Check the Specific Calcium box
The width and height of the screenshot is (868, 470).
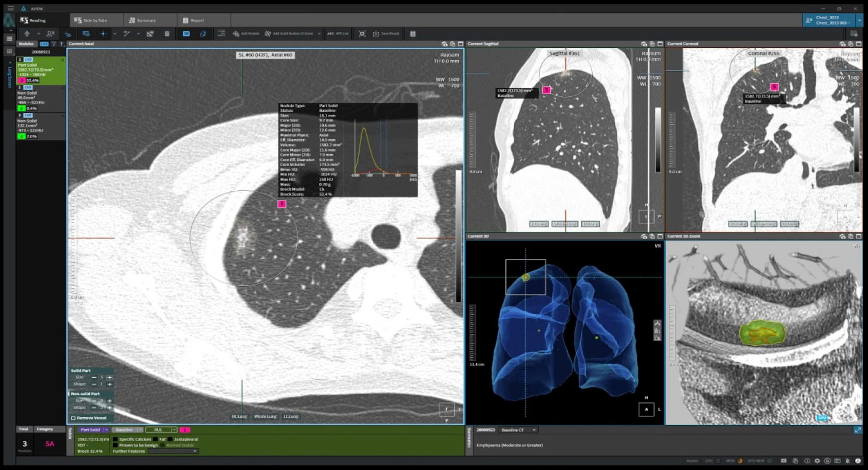115,439
